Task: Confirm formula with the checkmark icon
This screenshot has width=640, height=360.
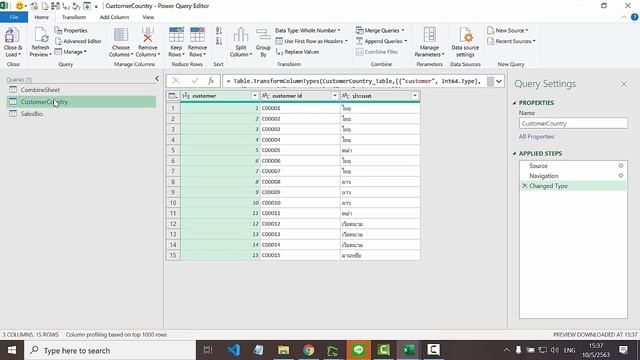Action: 195,81
